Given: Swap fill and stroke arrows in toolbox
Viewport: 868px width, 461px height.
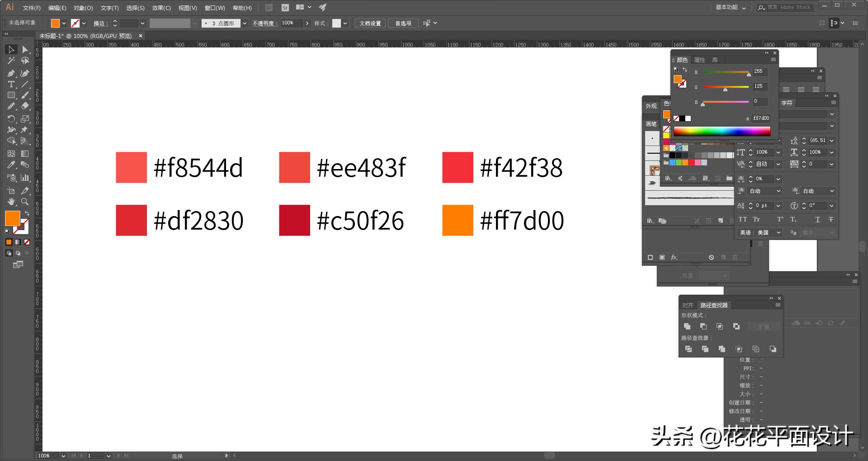Looking at the screenshot, I should [27, 213].
